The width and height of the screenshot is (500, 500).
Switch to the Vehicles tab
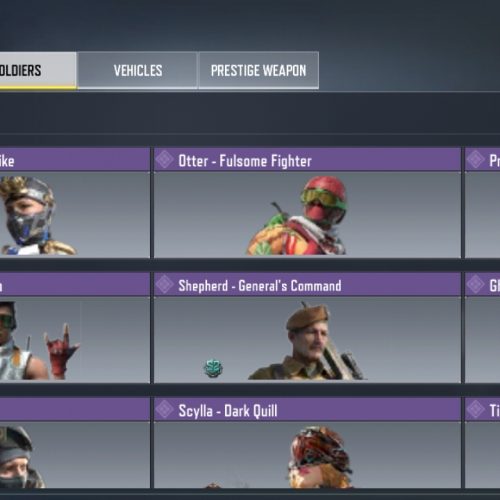coord(137,70)
